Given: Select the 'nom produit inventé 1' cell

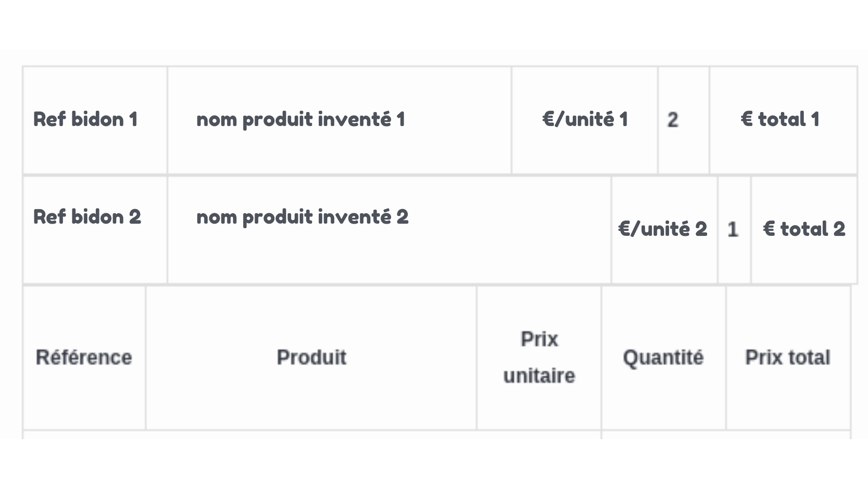Looking at the screenshot, I should (301, 120).
